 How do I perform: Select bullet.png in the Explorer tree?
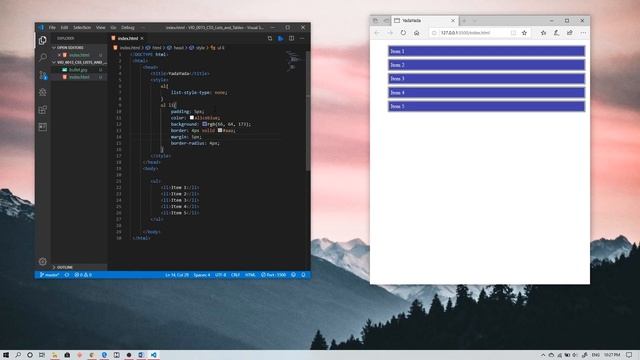78,70
